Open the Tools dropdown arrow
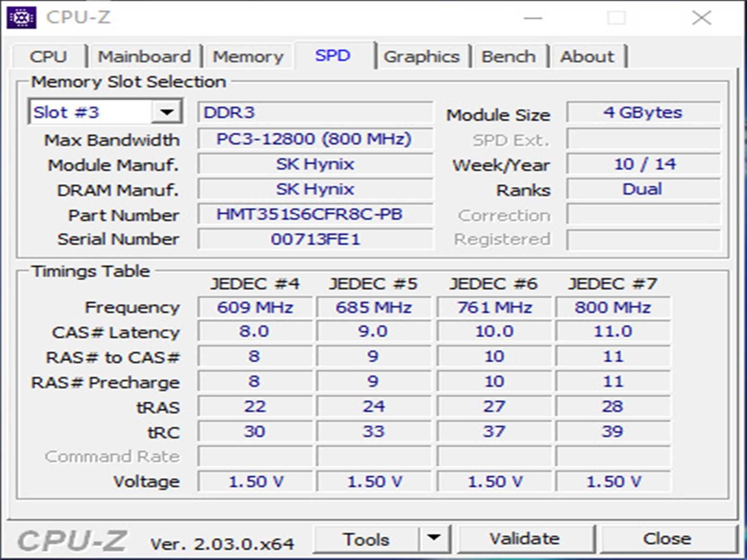747x560 pixels. pos(434,539)
